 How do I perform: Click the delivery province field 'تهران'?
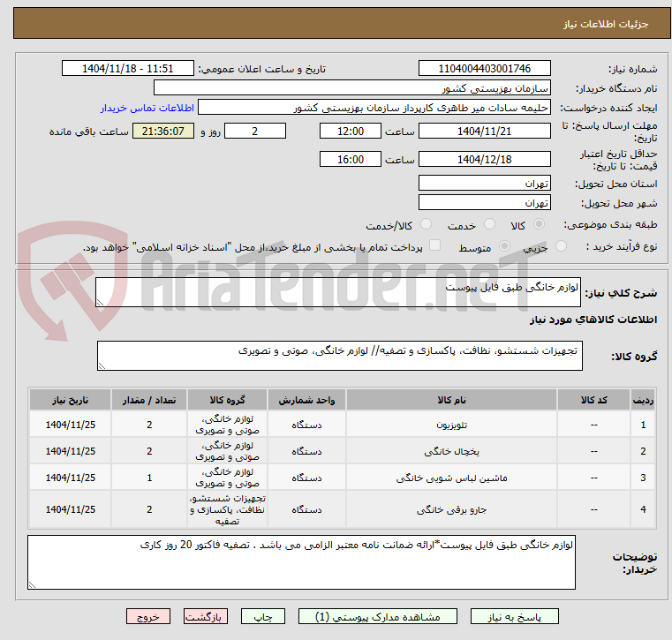484,184
